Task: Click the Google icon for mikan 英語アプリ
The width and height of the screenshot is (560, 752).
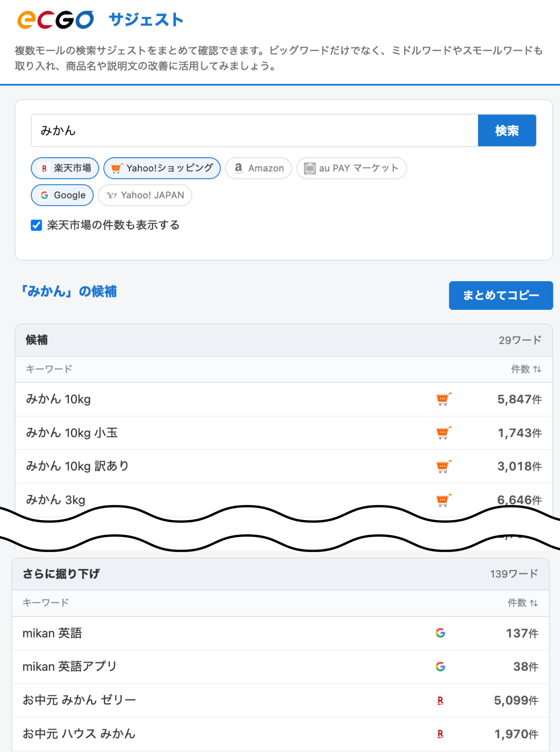Action: click(x=440, y=667)
